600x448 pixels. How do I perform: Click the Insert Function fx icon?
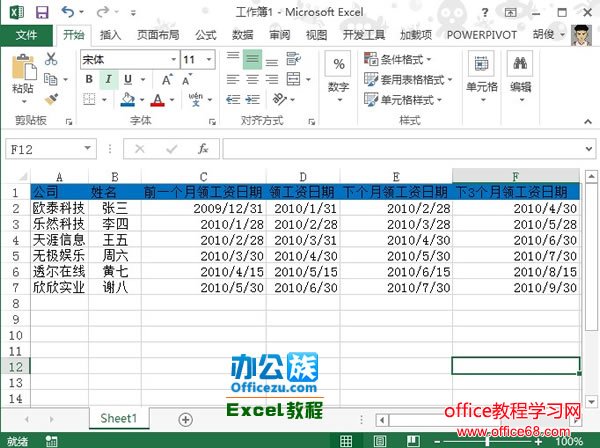point(203,148)
